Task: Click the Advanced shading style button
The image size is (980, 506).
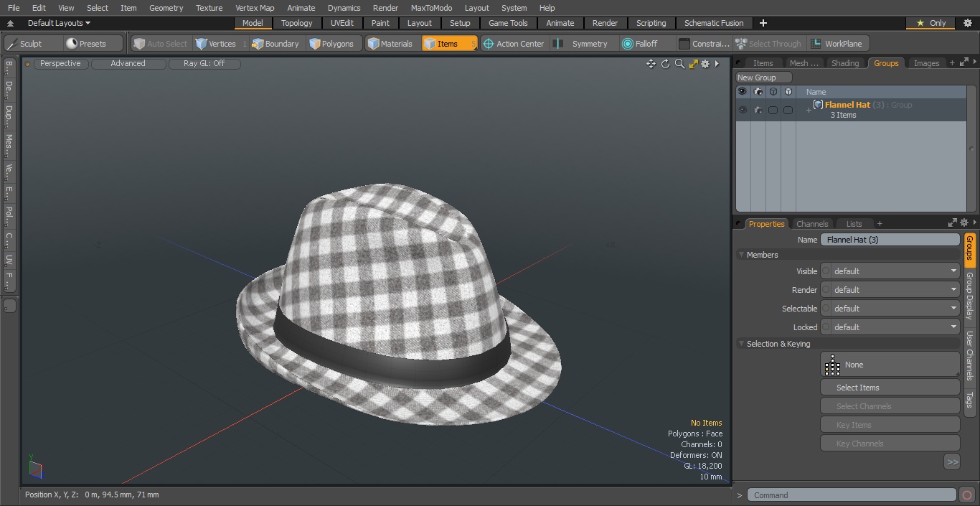Action: coord(128,63)
